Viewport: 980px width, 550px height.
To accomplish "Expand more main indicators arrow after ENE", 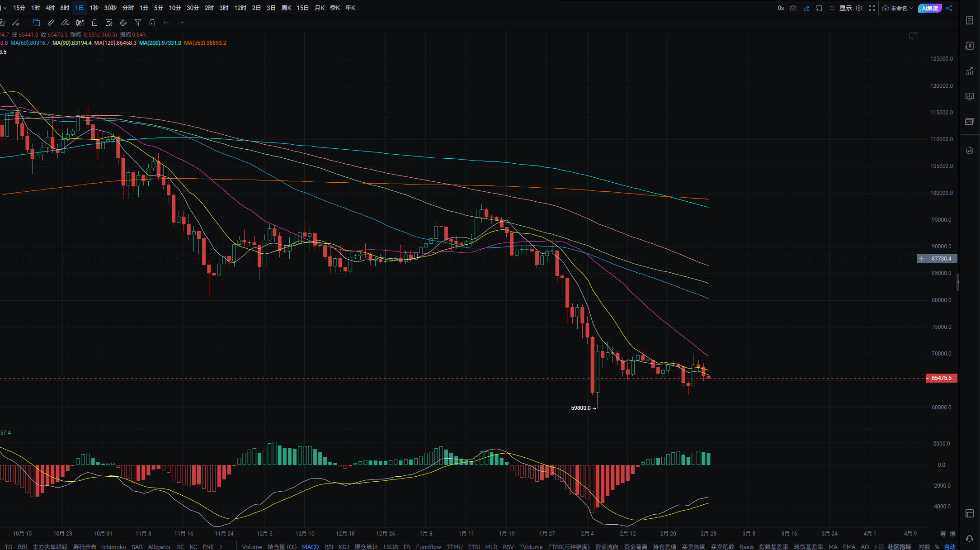I will pos(221,547).
